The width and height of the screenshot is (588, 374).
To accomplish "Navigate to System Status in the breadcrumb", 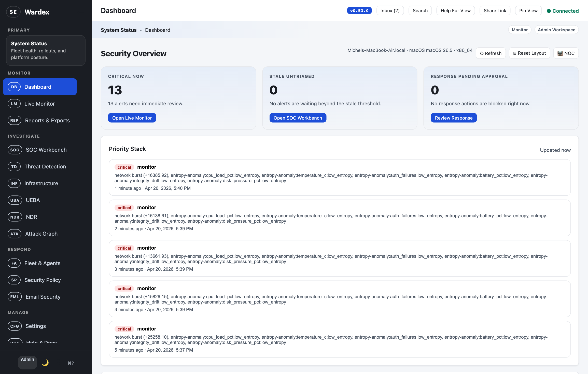I will (x=119, y=30).
